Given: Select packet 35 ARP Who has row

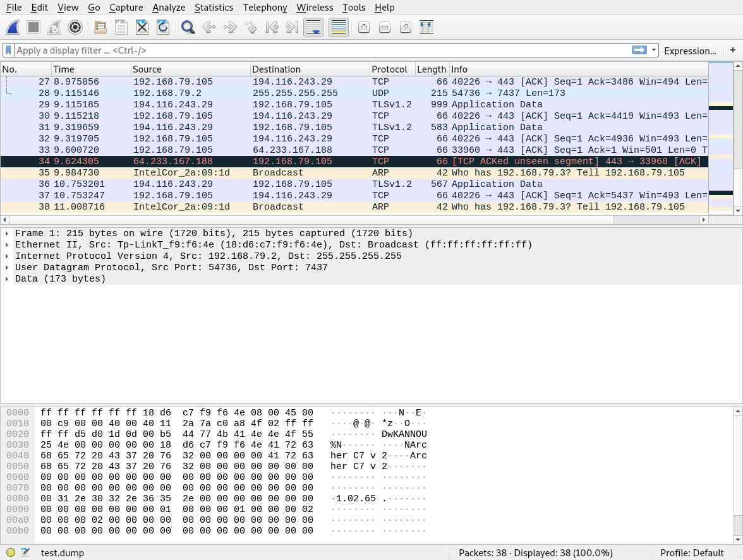Looking at the screenshot, I should coord(354,173).
